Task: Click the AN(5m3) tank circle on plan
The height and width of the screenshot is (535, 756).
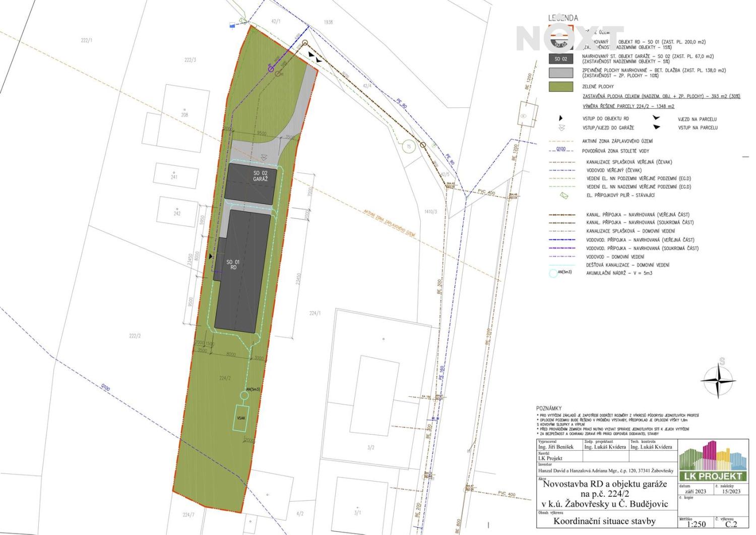Action: (x=244, y=396)
